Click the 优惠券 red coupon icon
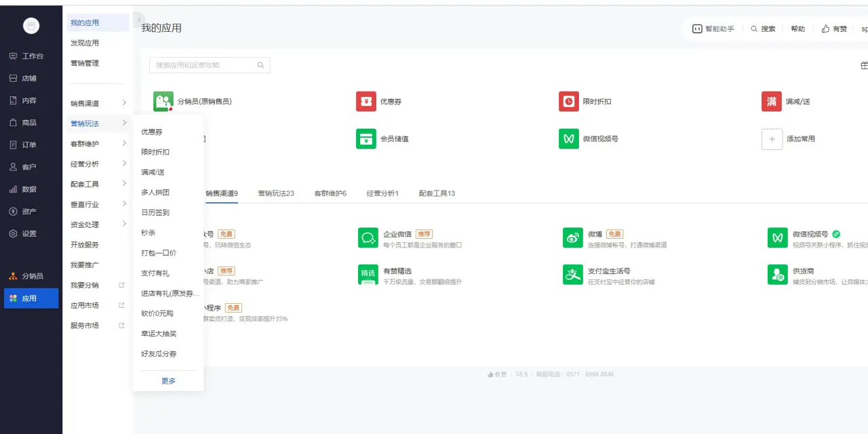The height and width of the screenshot is (434, 868). [366, 102]
